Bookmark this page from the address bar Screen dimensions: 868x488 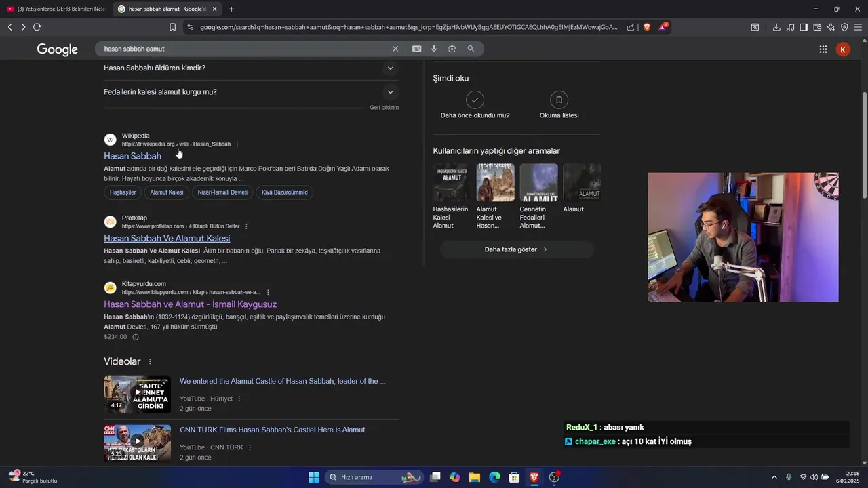pos(172,27)
